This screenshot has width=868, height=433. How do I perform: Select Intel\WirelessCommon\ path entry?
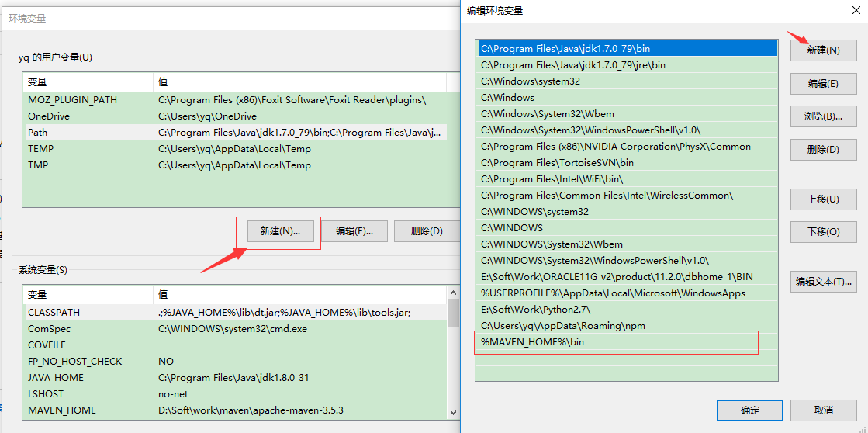[x=628, y=196]
